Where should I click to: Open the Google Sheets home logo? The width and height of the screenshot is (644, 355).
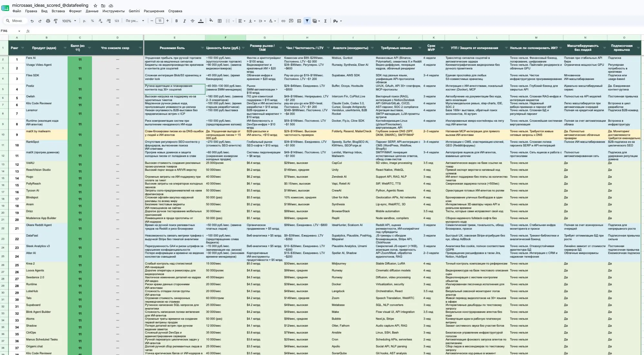[x=5, y=8]
